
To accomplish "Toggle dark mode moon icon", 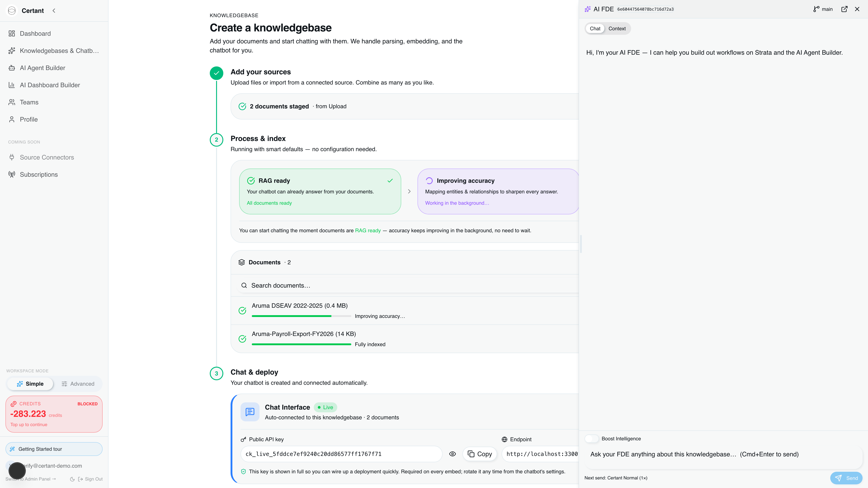I will coord(72,479).
